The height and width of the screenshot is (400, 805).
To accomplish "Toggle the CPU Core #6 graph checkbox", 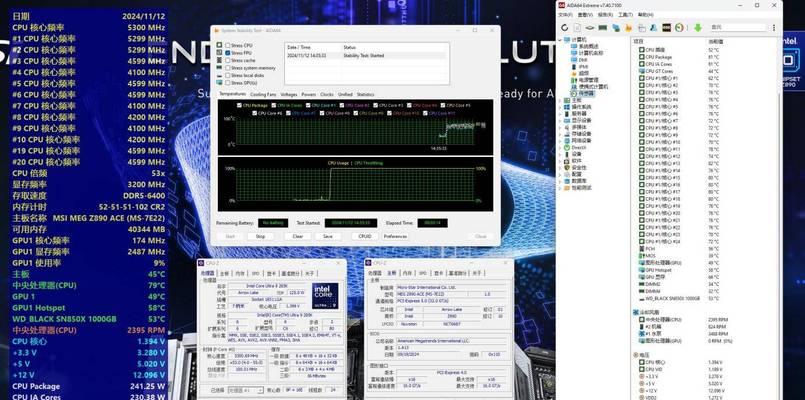I will pyautogui.click(x=255, y=113).
